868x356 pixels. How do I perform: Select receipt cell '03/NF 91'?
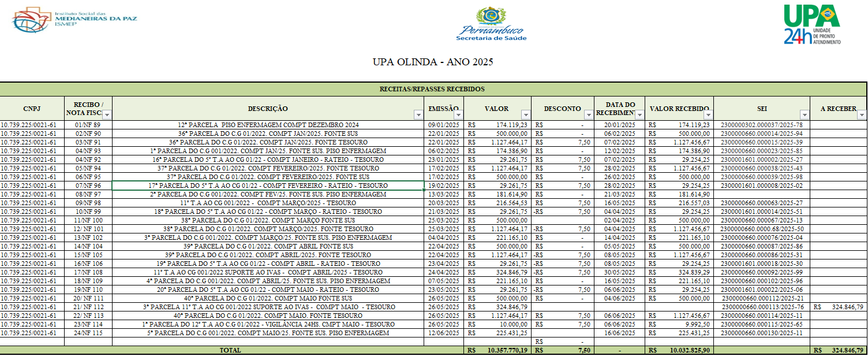click(x=88, y=142)
